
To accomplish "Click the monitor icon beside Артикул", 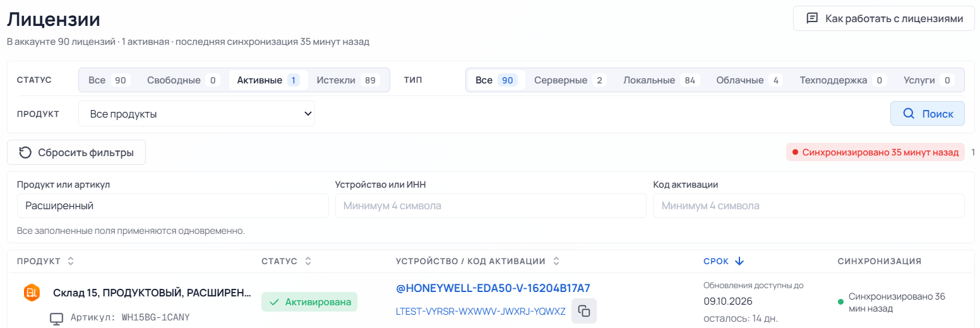I will [x=57, y=318].
